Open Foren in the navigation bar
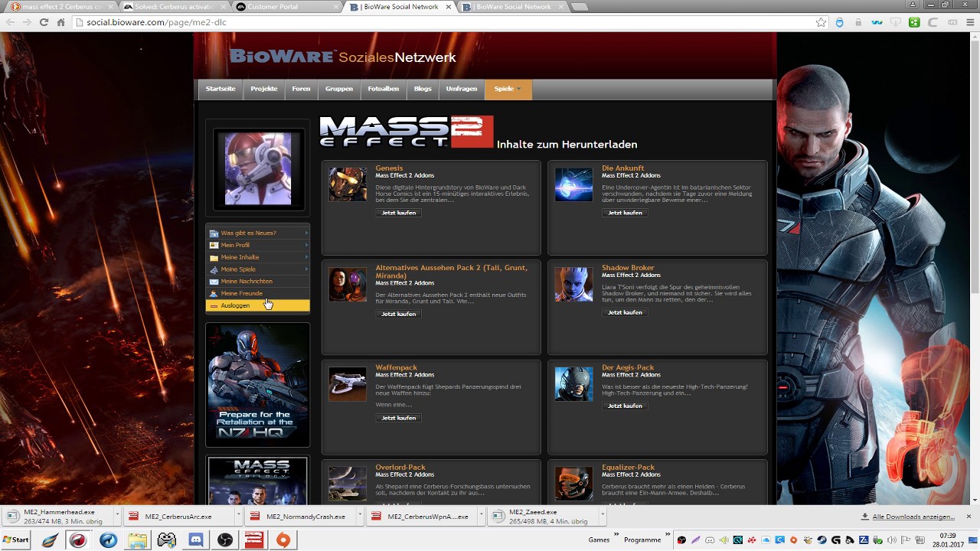Viewport: 980px width, 551px height. click(301, 89)
